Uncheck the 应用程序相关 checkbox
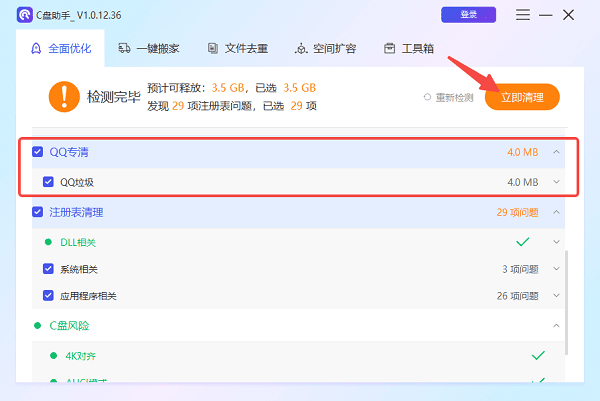 pos(48,296)
